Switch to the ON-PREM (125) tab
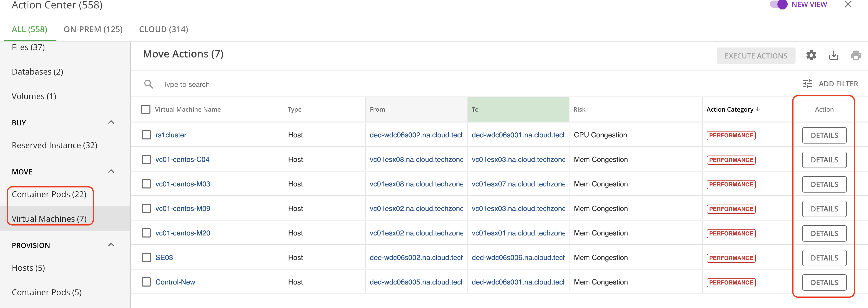868x308 pixels. pyautogui.click(x=93, y=29)
